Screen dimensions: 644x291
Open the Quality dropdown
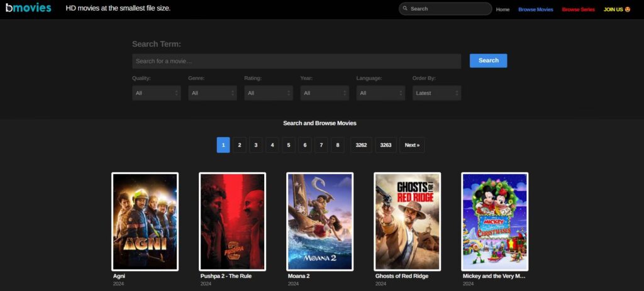point(157,93)
